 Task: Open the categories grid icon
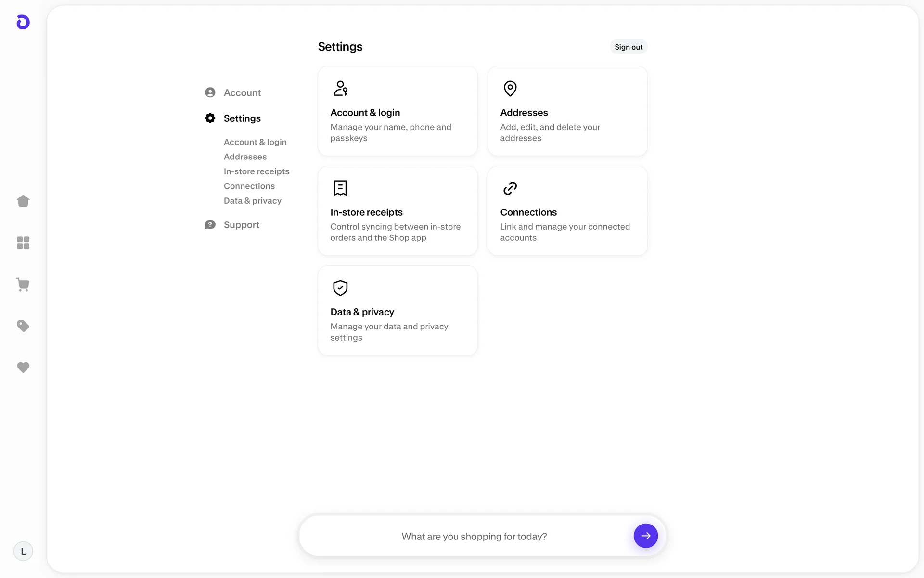tap(23, 243)
